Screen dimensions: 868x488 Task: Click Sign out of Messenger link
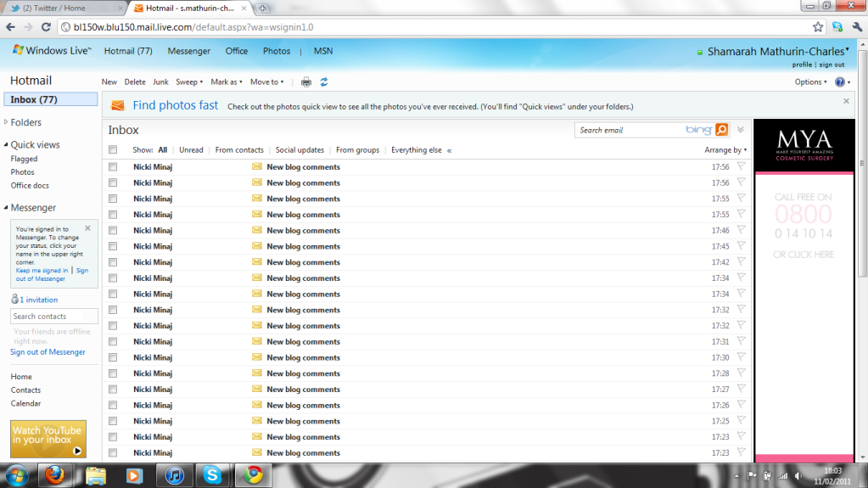coord(48,351)
